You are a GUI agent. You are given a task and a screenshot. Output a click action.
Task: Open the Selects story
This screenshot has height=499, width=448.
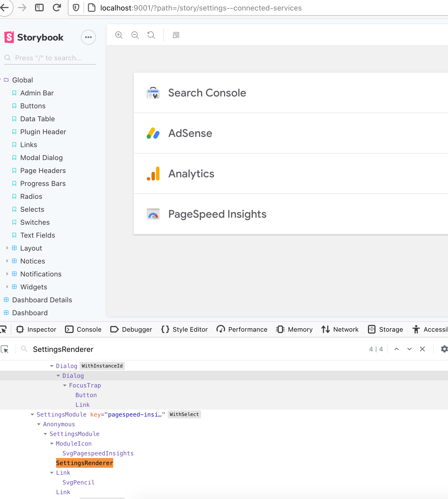coord(32,209)
